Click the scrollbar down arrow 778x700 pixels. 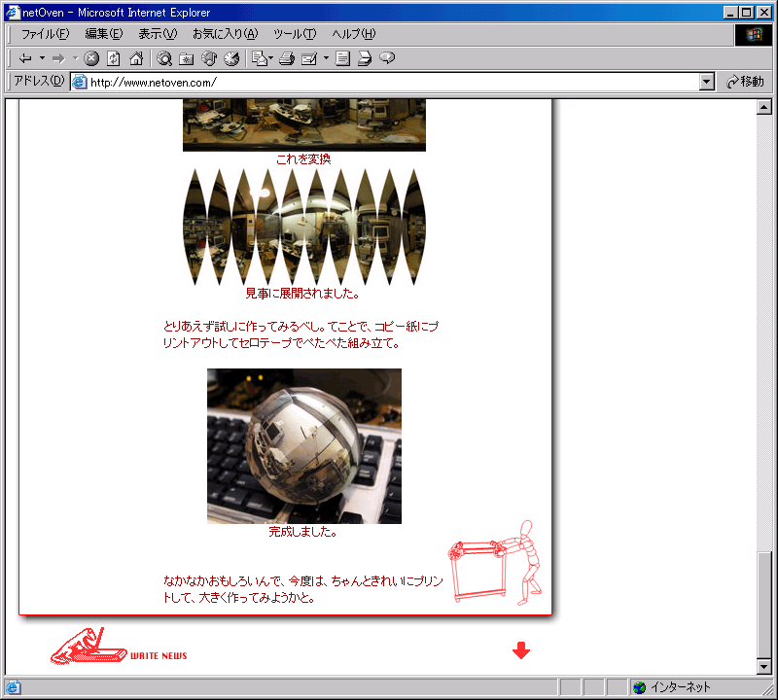(764, 667)
